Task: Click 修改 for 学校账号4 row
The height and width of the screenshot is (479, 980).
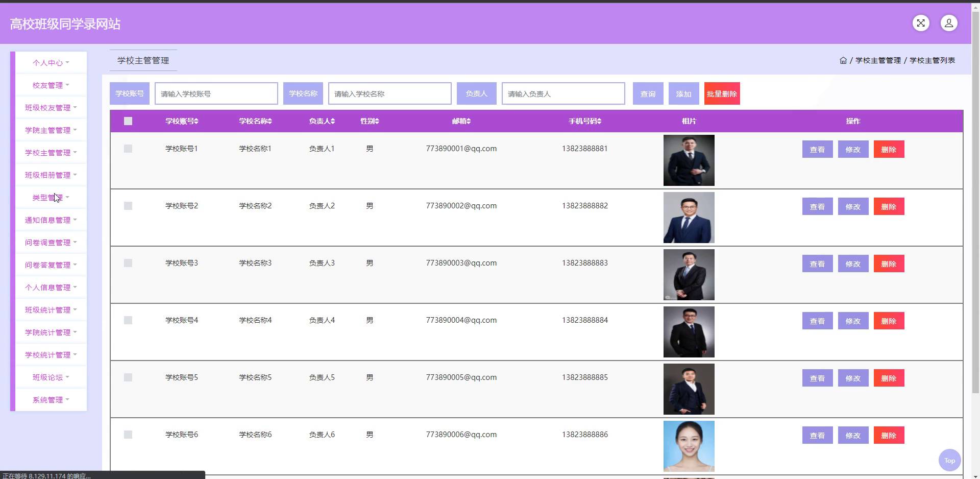Action: pyautogui.click(x=853, y=321)
